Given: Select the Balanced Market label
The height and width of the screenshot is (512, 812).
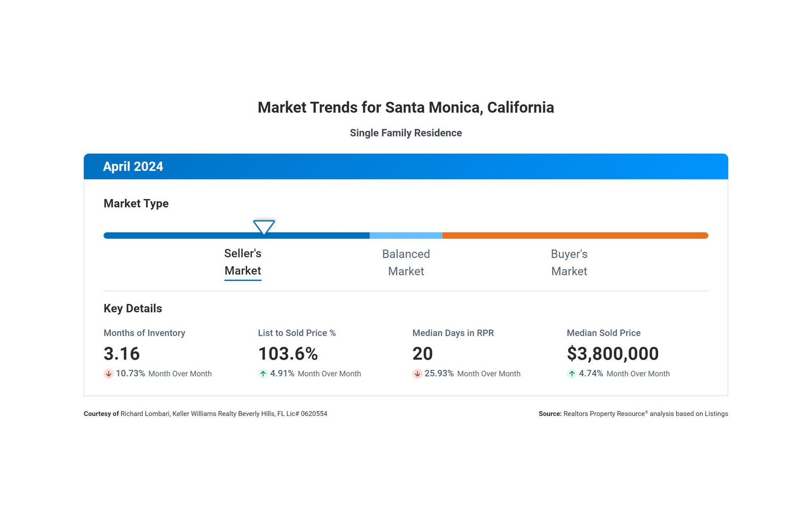Looking at the screenshot, I should [x=406, y=263].
